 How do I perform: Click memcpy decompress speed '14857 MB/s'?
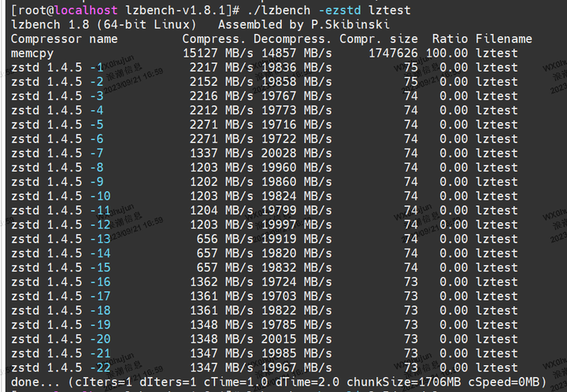(297, 54)
